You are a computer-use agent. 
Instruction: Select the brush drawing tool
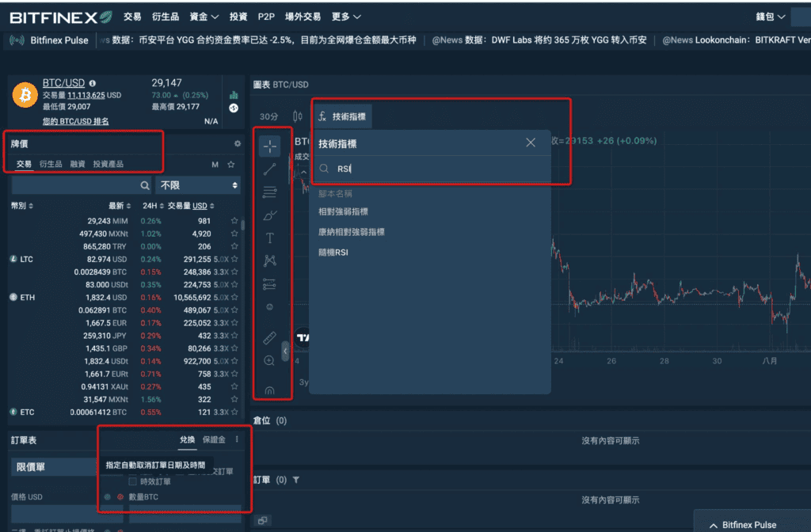point(269,215)
